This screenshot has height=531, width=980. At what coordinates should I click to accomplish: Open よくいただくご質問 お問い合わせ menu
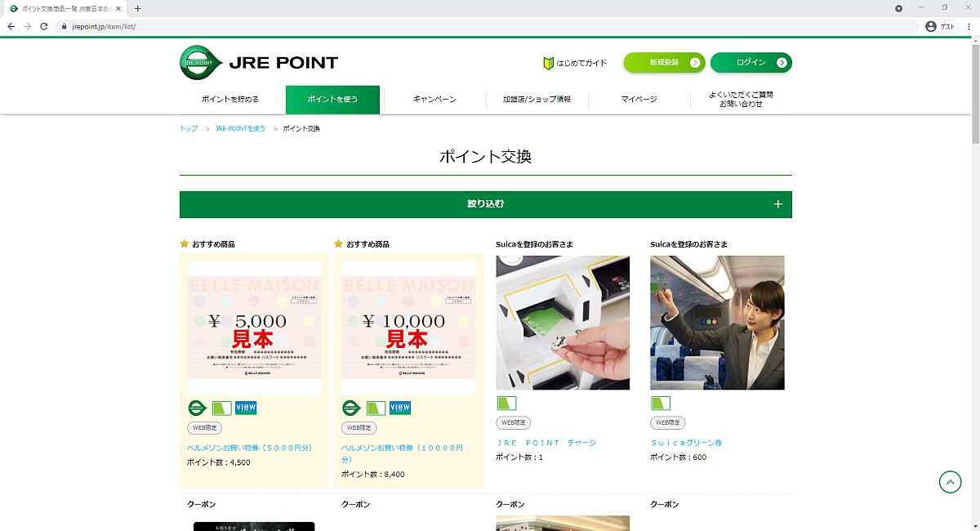click(x=741, y=99)
